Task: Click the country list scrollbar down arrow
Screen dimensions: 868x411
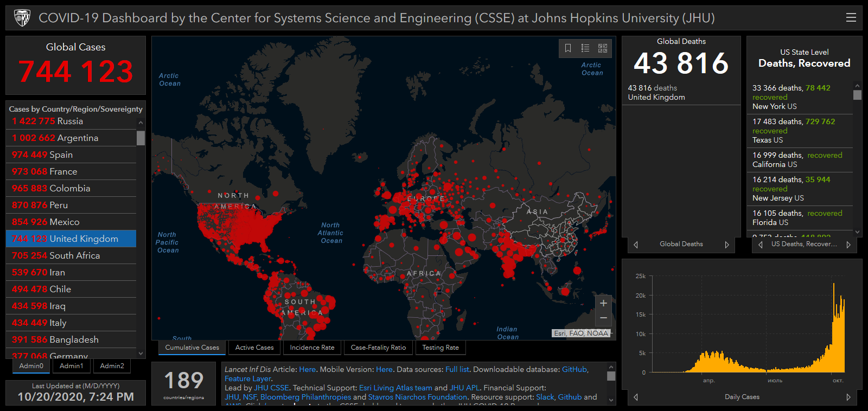Action: [141, 354]
